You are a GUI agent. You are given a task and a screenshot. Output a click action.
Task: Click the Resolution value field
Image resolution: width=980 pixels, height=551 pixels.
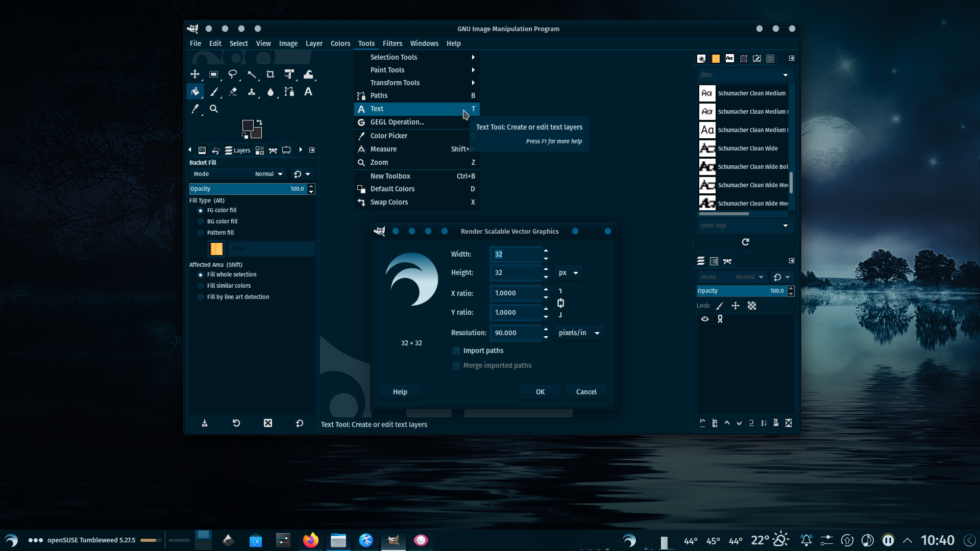click(516, 333)
